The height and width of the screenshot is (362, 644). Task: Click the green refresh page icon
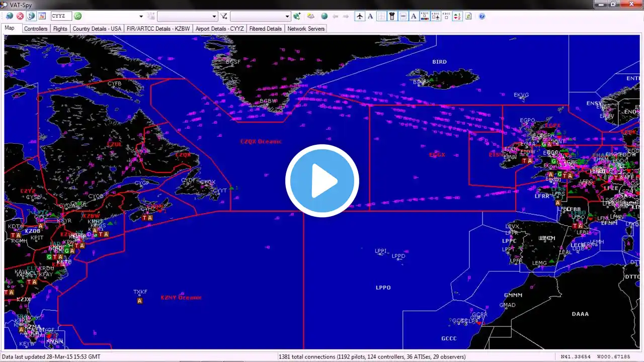coord(468,16)
